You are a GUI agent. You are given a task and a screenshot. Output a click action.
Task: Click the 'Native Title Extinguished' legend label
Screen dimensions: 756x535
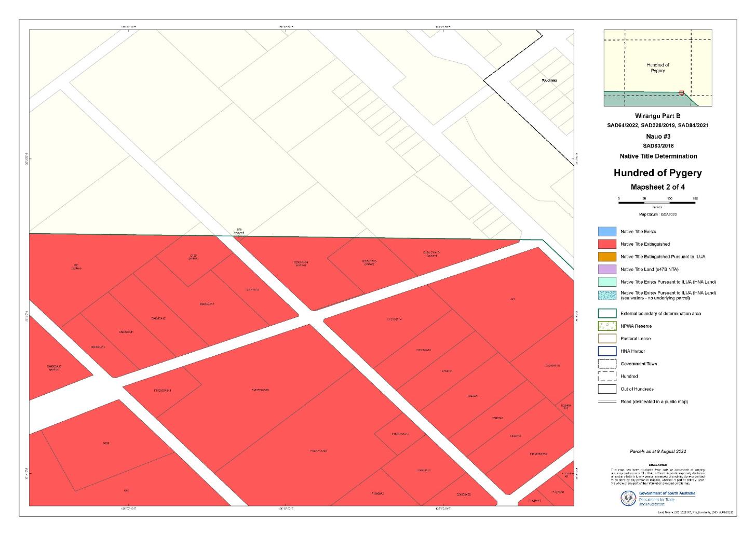[645, 244]
